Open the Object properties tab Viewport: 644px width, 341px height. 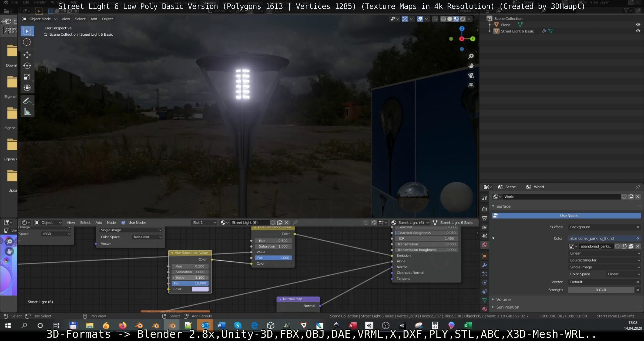[x=485, y=256]
